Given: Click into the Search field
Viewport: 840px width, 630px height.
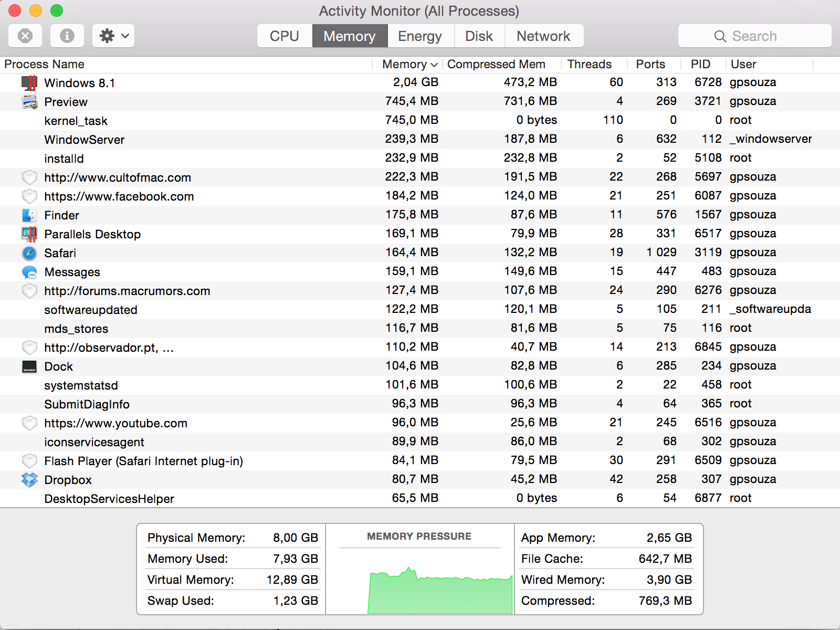Looking at the screenshot, I should [754, 36].
